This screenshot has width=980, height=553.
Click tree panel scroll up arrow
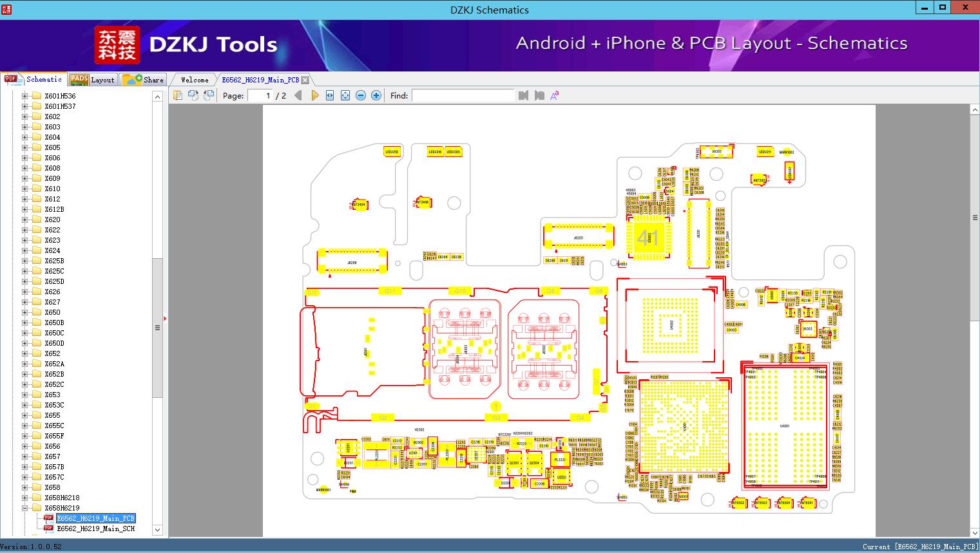point(157,96)
